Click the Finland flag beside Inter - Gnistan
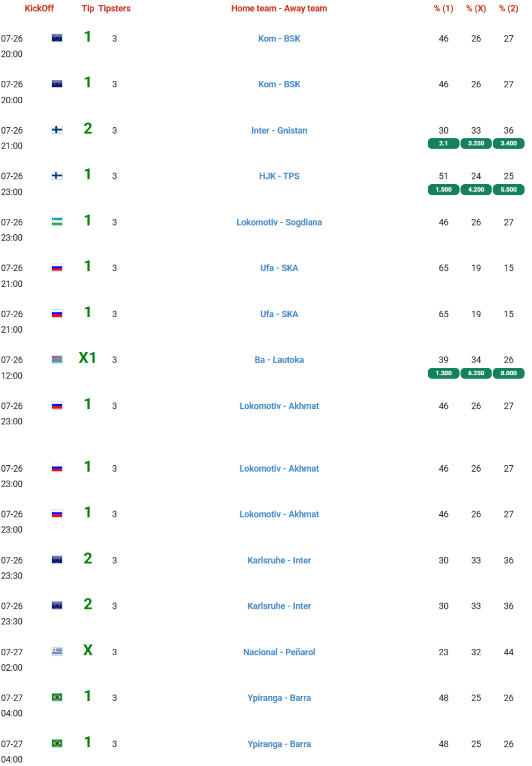The height and width of the screenshot is (766, 532). (57, 130)
